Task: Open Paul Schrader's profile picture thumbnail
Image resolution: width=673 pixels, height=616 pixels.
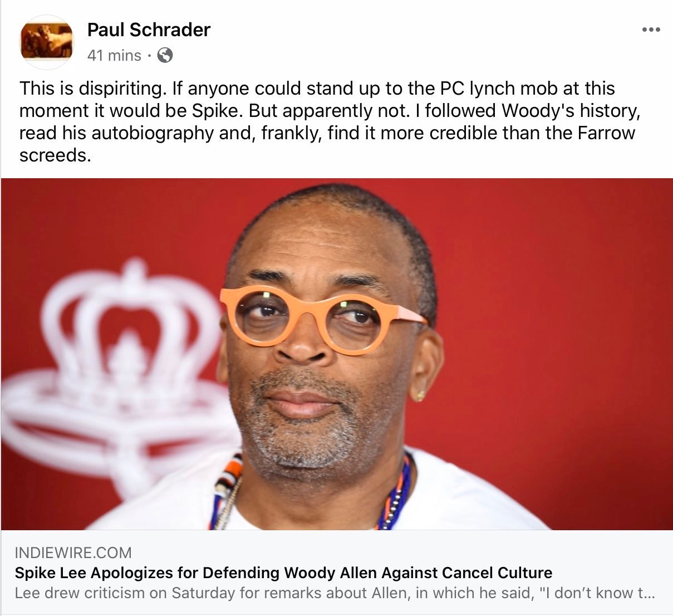Action: tap(47, 42)
